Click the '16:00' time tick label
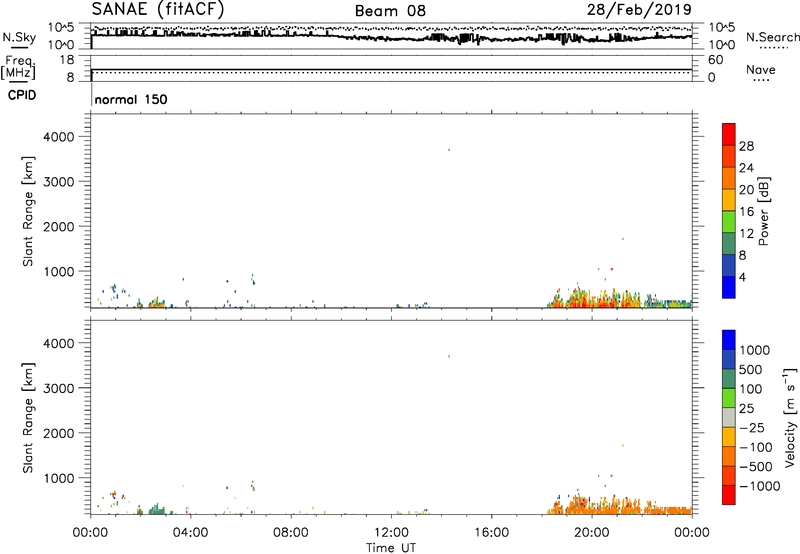Viewport: 800px width, 554px height. 491,533
